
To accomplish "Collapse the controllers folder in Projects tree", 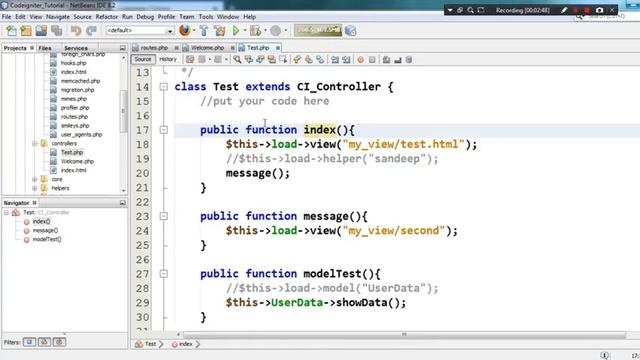I will pos(35,143).
